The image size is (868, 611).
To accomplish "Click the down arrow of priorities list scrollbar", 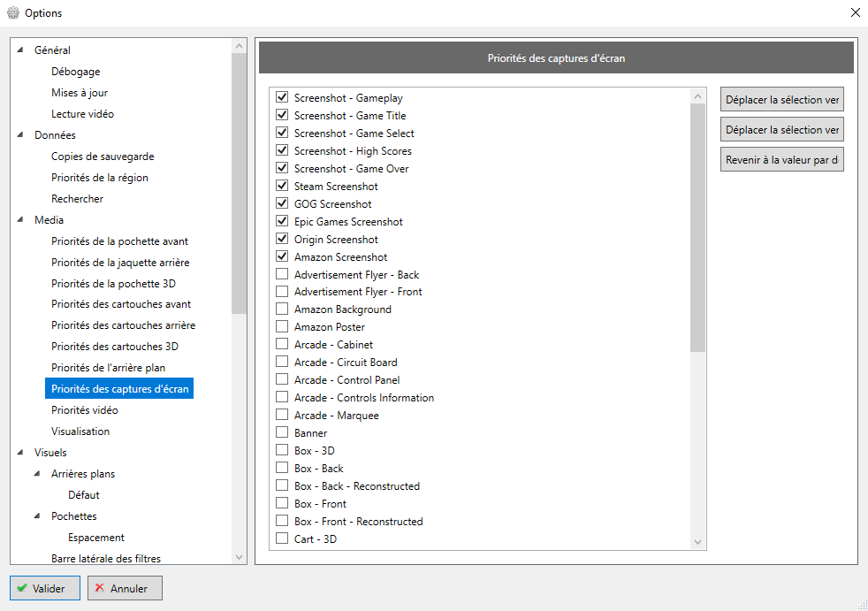I will coord(697,542).
